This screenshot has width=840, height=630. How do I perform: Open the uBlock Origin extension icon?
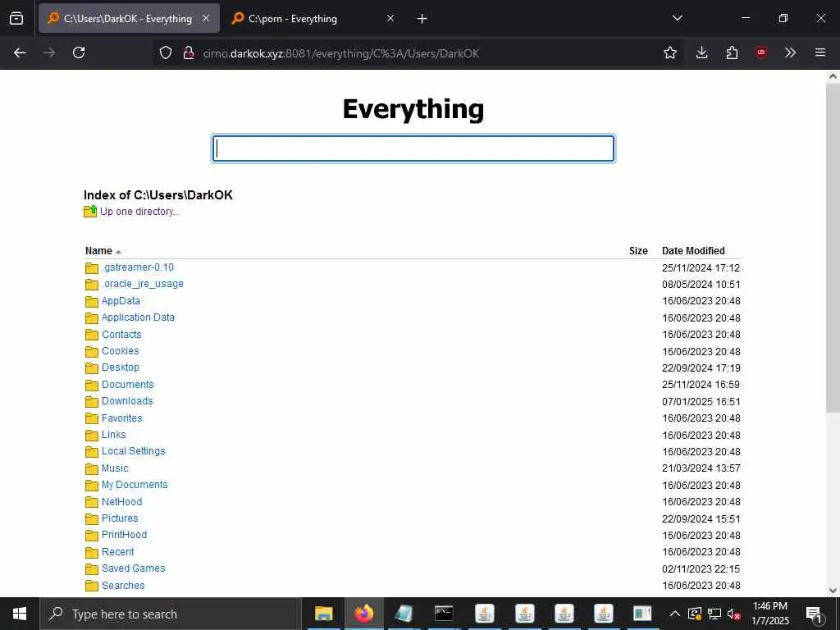760,52
